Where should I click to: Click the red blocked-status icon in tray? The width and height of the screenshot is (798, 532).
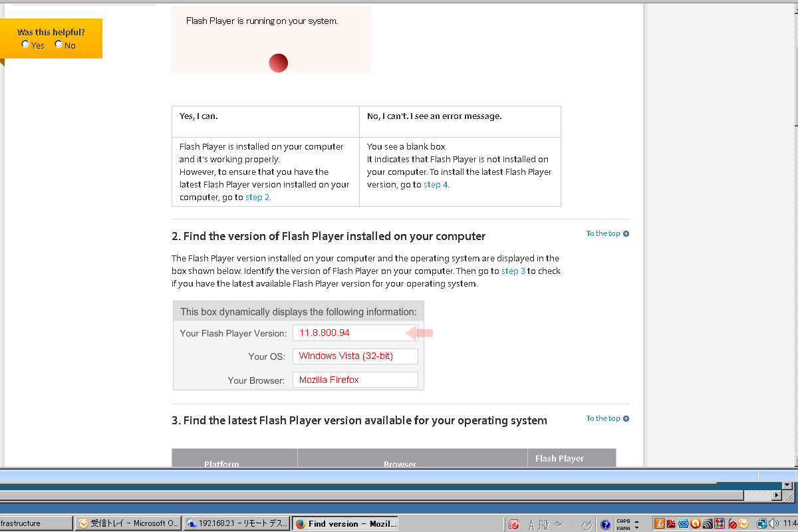click(733, 524)
